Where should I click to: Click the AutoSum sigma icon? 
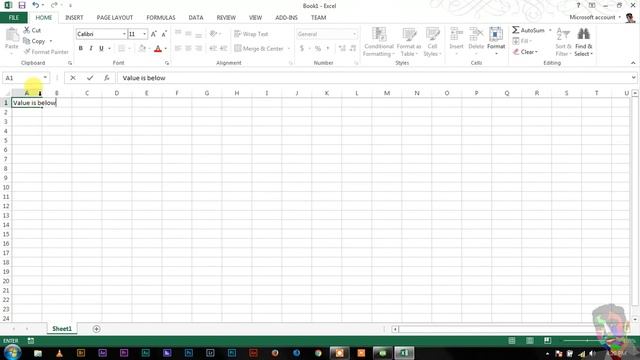click(x=516, y=30)
